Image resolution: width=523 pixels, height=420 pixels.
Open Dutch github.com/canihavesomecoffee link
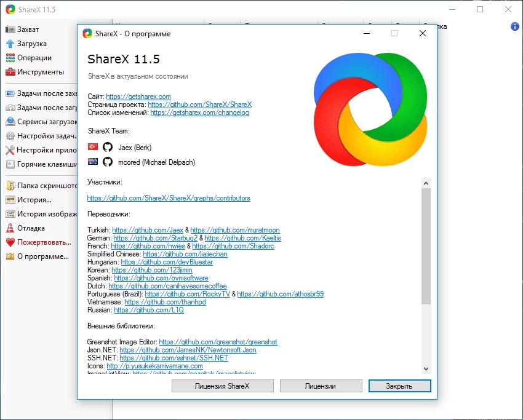point(167,286)
